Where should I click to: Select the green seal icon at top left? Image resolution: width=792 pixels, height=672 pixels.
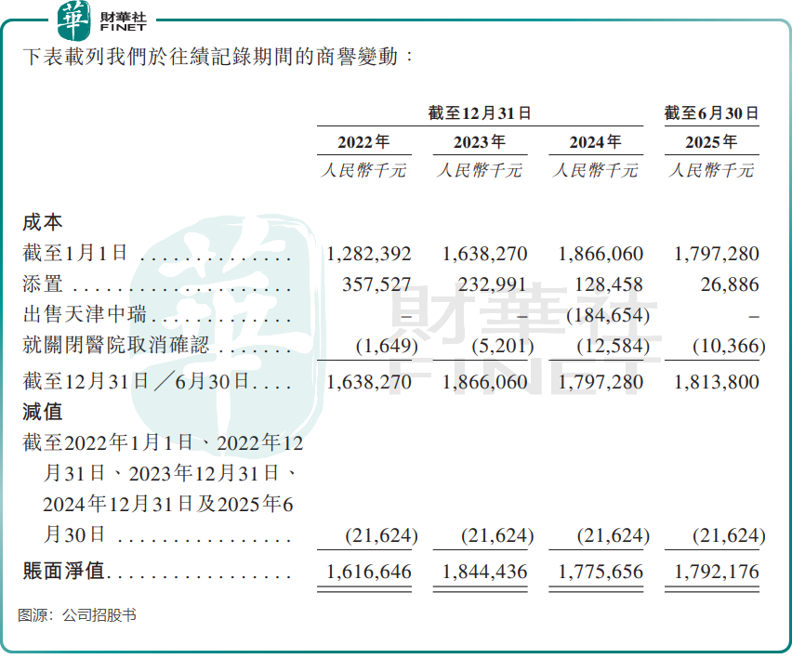(75, 18)
